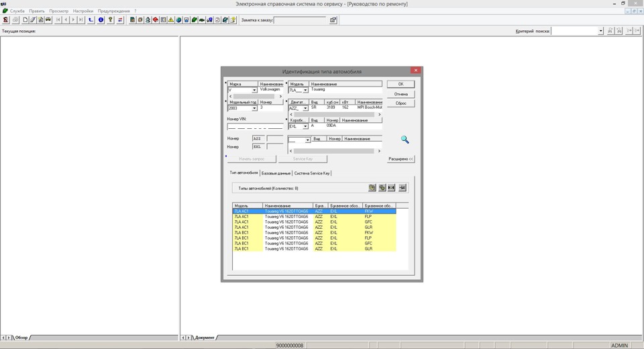Switch to the Базовые данные tab
Image resolution: width=644 pixels, height=349 pixels.
[x=276, y=173]
